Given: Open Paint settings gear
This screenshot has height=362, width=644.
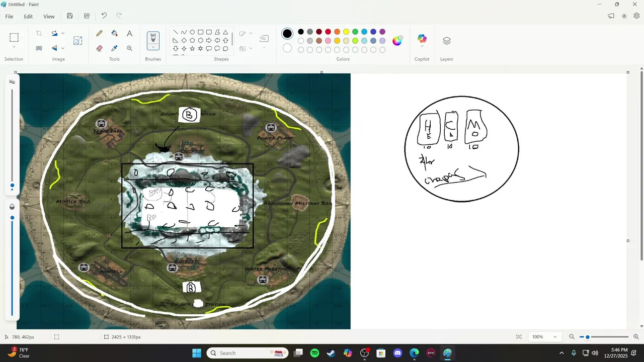Looking at the screenshot, I should point(636,16).
